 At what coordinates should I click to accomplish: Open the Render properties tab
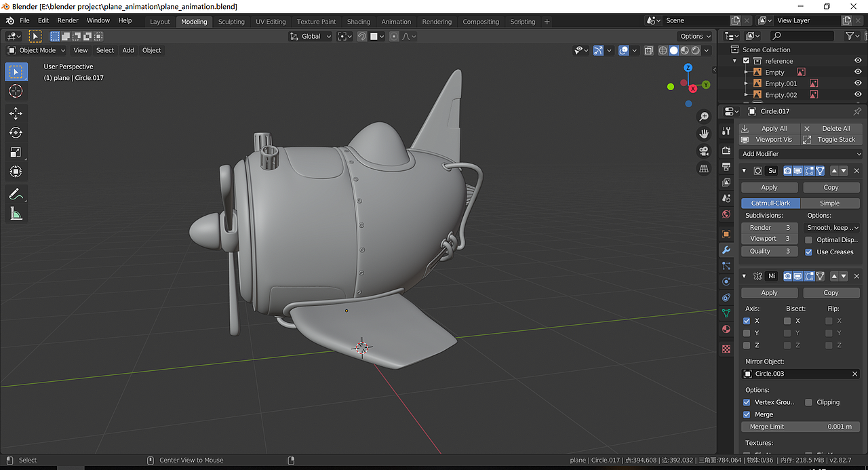pos(726,151)
